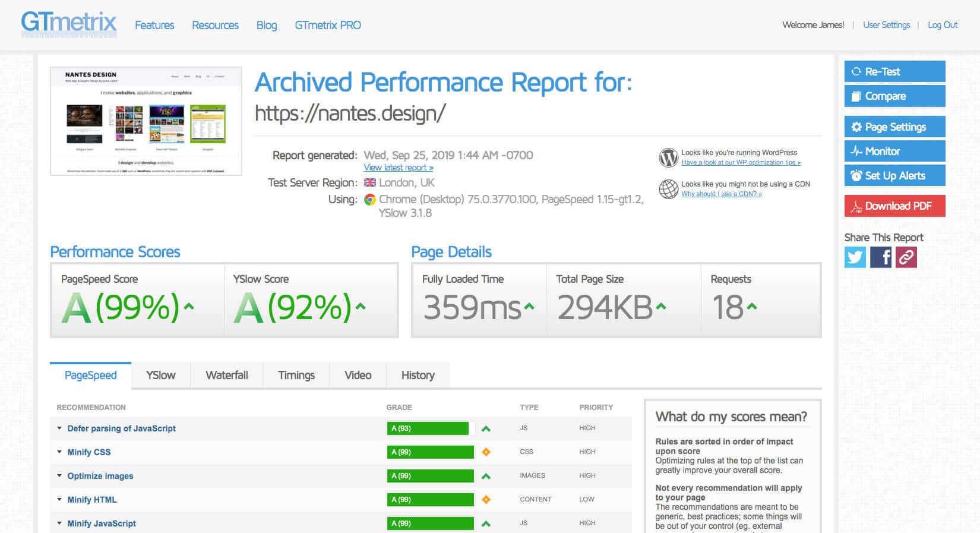
Task: Open the Features menu
Action: click(154, 25)
